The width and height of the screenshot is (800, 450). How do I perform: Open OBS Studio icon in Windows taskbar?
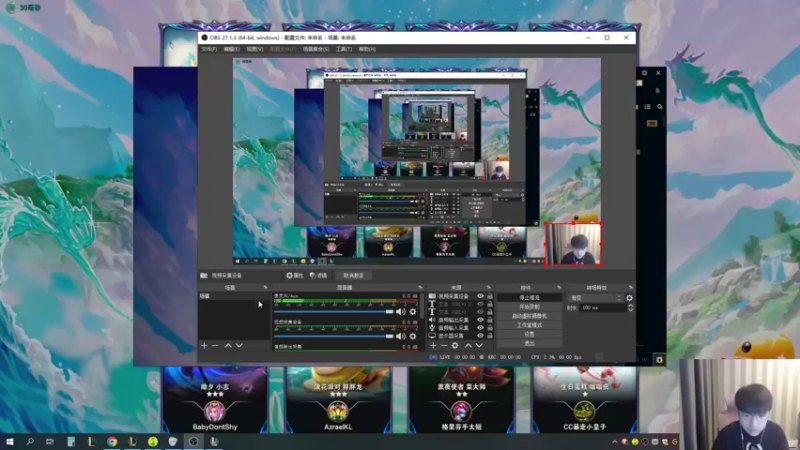click(x=193, y=441)
